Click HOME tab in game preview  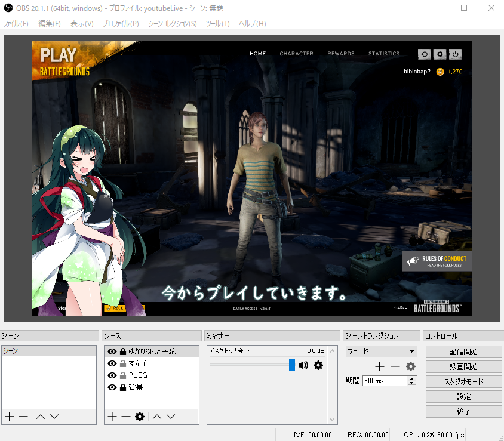(x=258, y=54)
